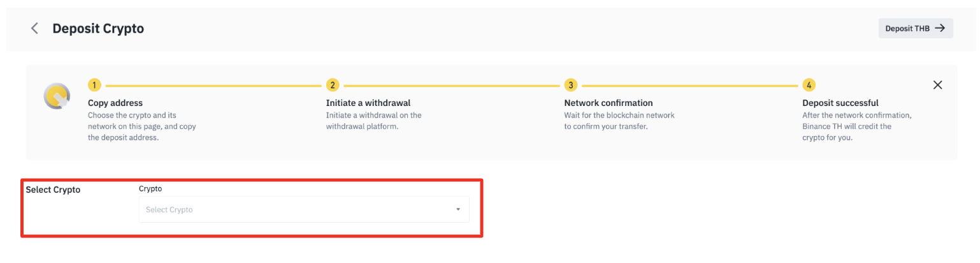Click the "Copy address" step title
This screenshot has height=263, width=980.
click(115, 103)
